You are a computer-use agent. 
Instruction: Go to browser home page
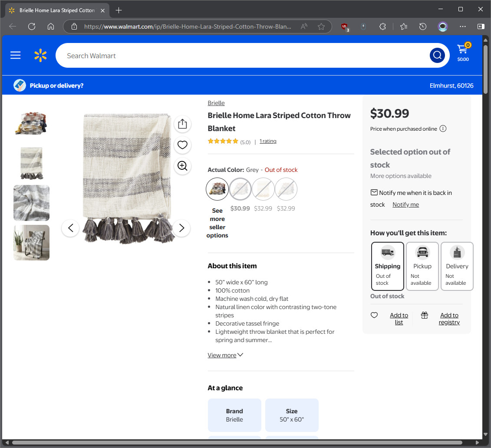pyautogui.click(x=51, y=26)
